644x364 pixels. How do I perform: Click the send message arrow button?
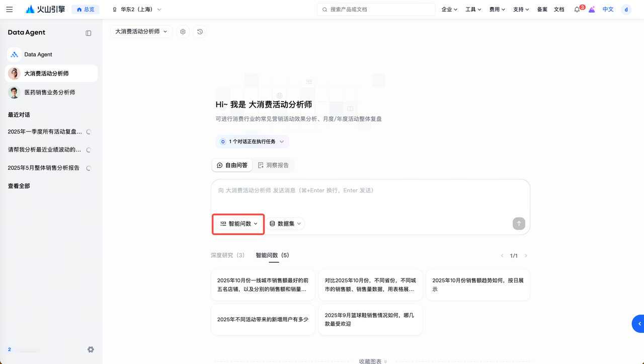tap(519, 224)
